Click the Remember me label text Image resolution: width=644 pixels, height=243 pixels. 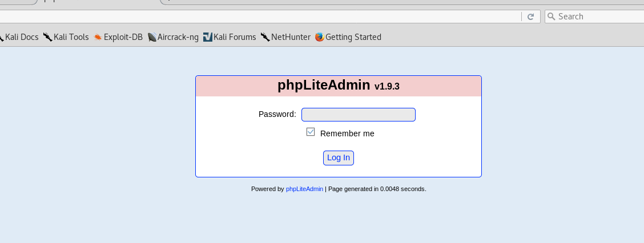[347, 133]
